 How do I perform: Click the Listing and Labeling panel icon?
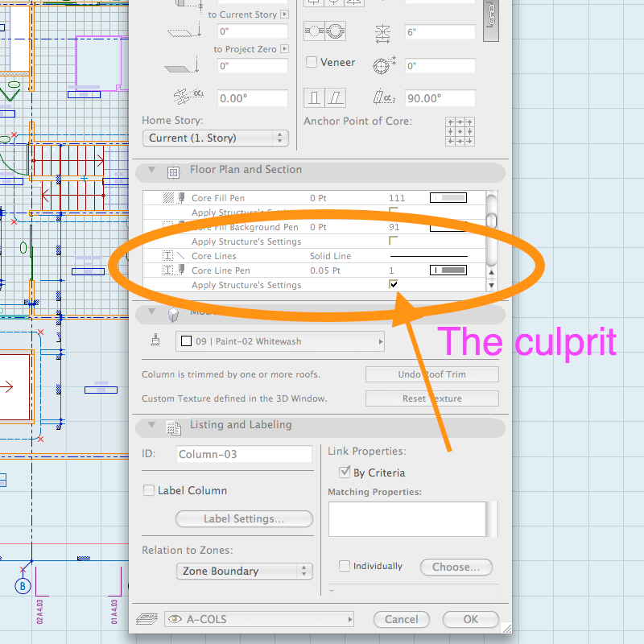(x=173, y=427)
